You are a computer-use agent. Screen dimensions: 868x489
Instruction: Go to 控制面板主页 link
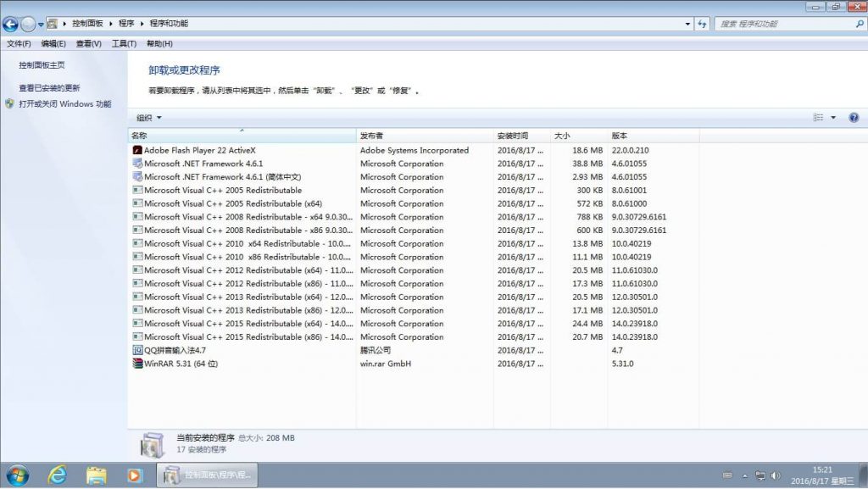click(x=42, y=65)
